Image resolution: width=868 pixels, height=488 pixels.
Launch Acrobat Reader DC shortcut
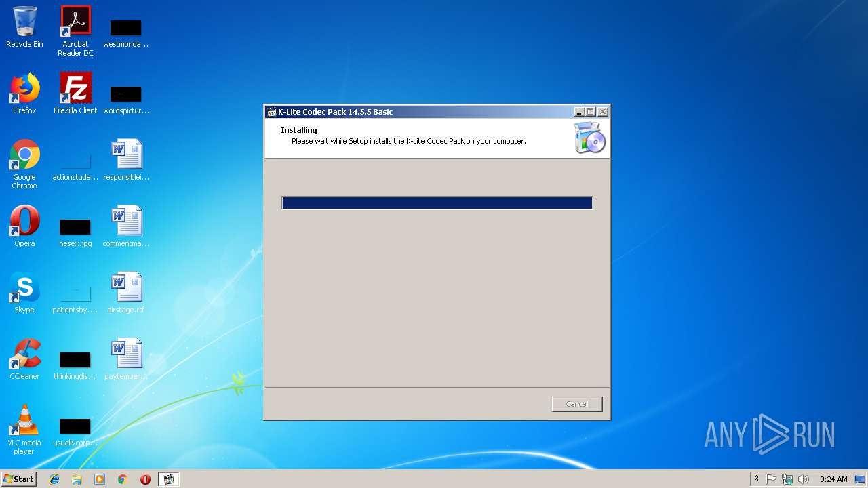coord(75,31)
